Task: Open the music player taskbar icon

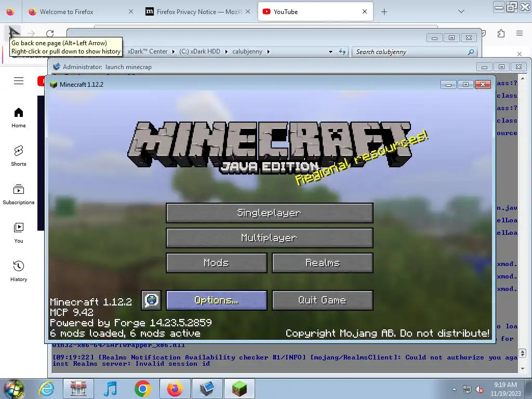Action: pyautogui.click(x=110, y=389)
